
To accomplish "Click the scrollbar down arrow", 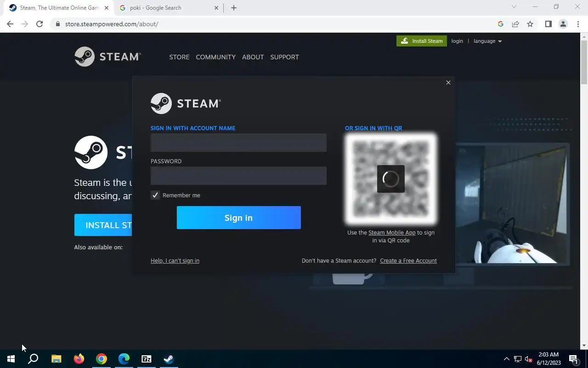I will (584, 346).
